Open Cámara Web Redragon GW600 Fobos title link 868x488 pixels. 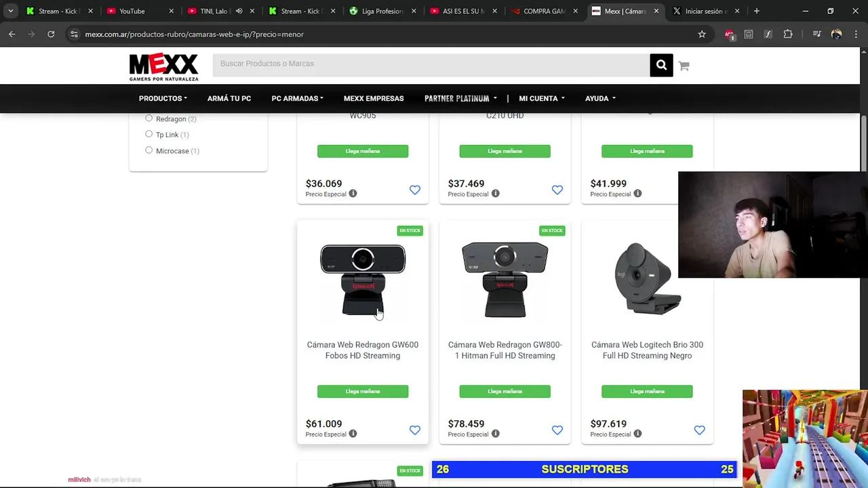[363, 350]
